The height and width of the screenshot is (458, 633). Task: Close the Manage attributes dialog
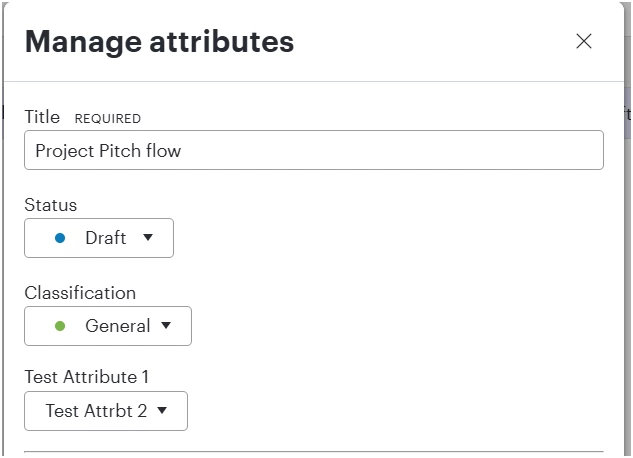click(x=584, y=41)
